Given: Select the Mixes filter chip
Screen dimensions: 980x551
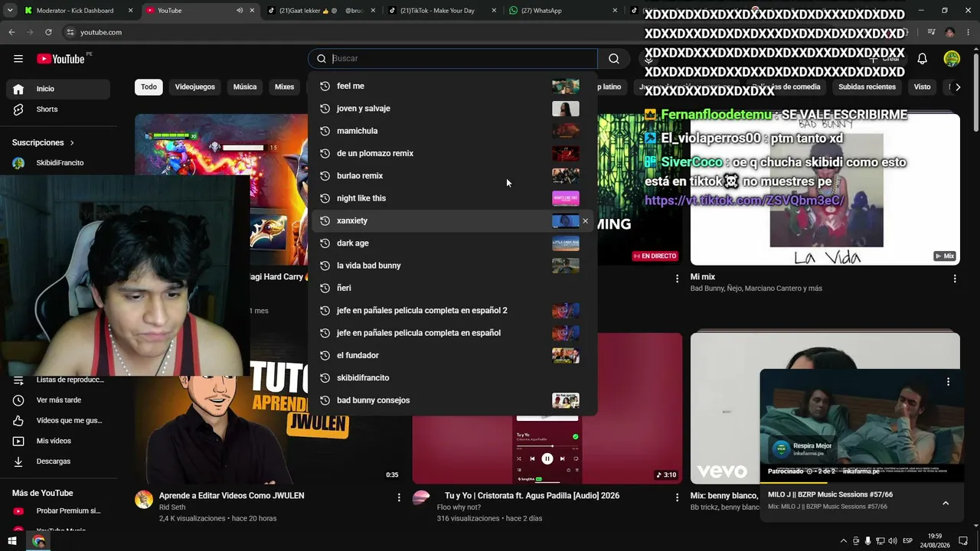Looking at the screenshot, I should pos(285,87).
